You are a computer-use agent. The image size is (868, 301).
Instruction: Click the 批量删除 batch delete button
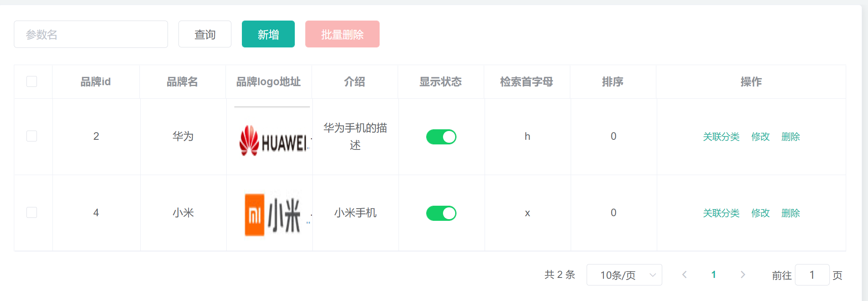tap(342, 34)
